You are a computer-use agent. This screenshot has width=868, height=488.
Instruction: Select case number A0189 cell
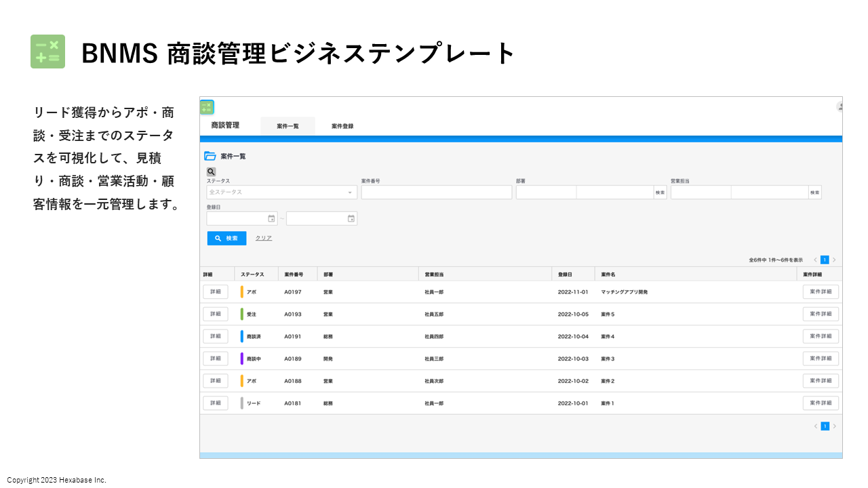293,359
